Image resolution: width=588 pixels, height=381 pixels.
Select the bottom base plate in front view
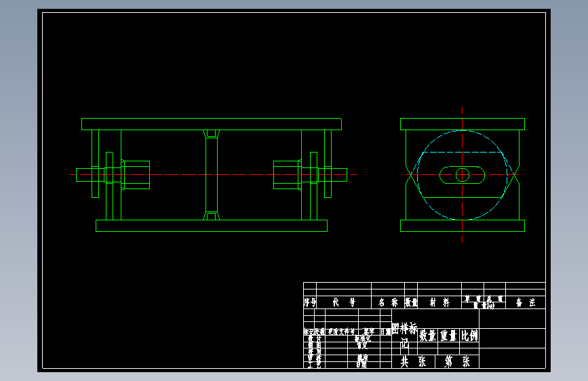coord(212,226)
